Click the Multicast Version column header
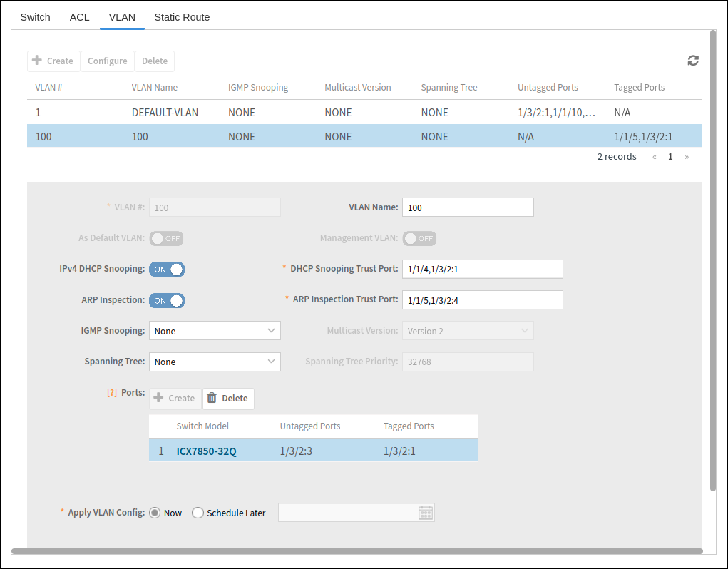This screenshot has height=569, width=728. coord(358,88)
